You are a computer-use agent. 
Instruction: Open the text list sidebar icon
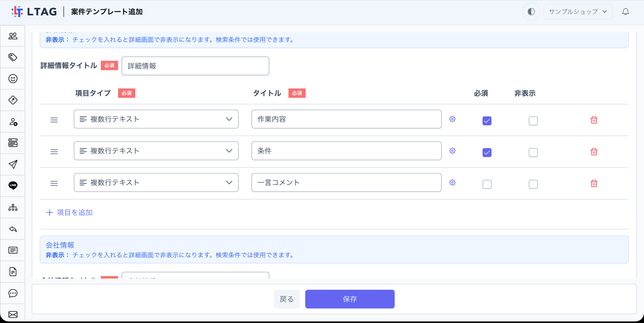(x=13, y=250)
